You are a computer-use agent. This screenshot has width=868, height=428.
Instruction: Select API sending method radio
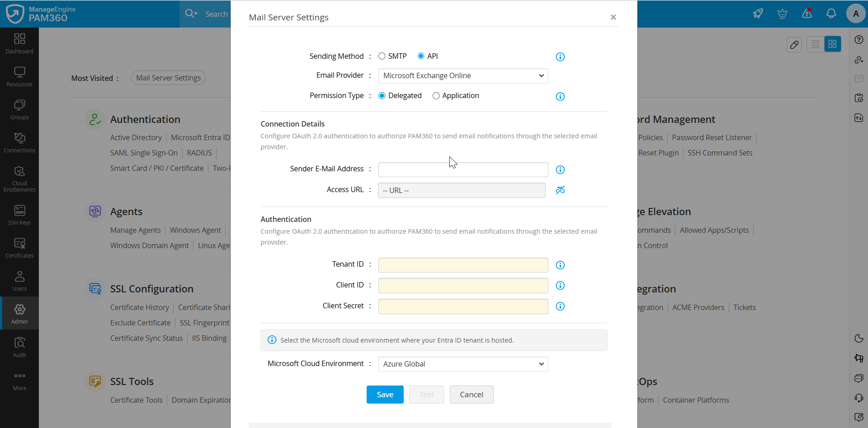pyautogui.click(x=421, y=56)
